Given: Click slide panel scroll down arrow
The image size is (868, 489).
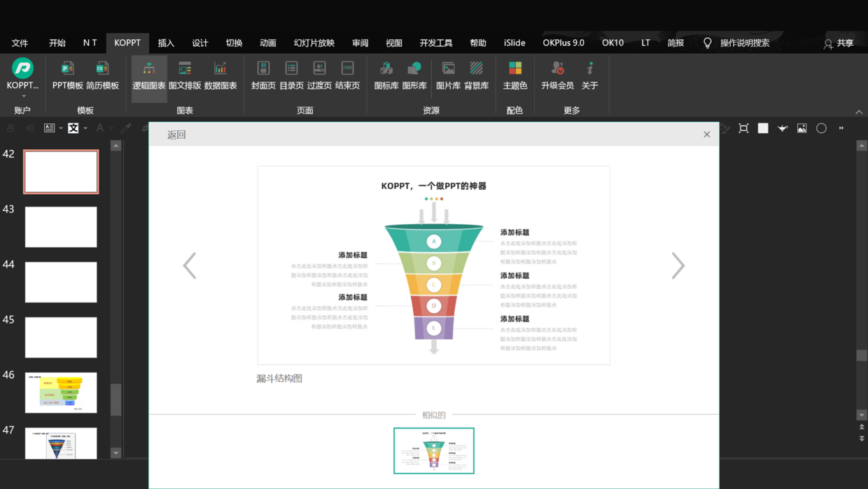Looking at the screenshot, I should [116, 453].
